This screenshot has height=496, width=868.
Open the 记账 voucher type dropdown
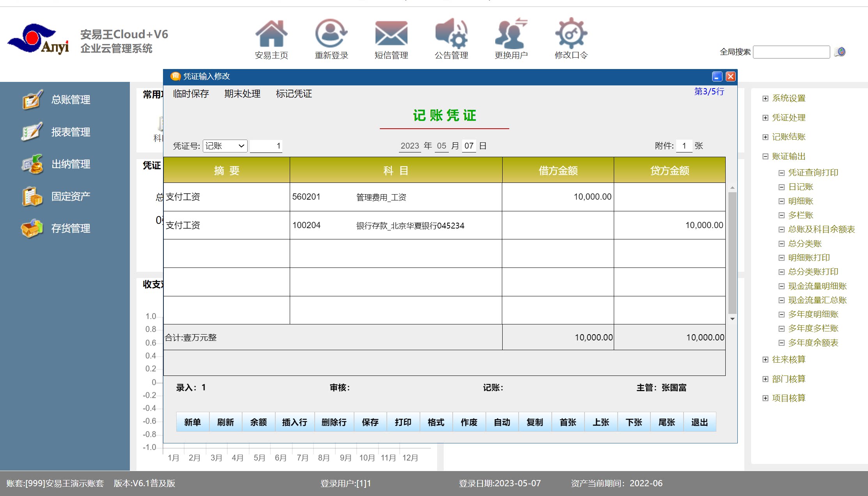(x=225, y=146)
